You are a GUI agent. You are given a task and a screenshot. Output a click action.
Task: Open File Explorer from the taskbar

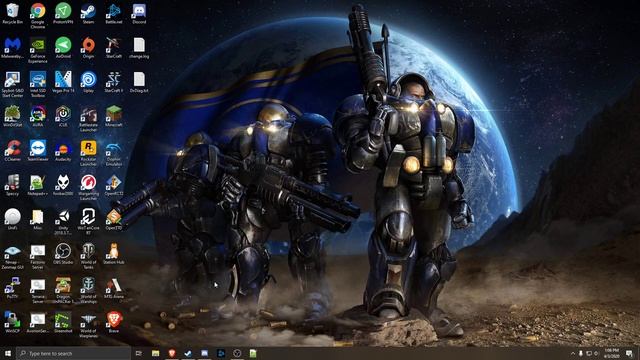click(x=156, y=353)
